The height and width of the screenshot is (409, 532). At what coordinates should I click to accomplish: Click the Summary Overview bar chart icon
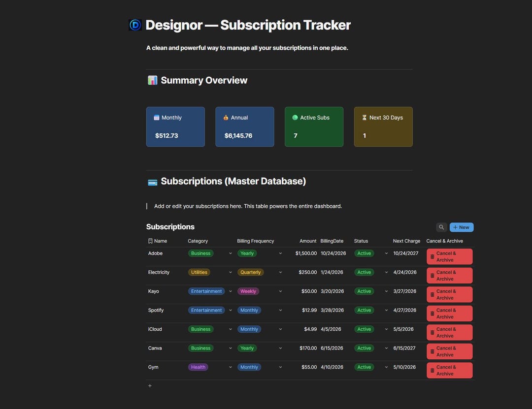[152, 80]
